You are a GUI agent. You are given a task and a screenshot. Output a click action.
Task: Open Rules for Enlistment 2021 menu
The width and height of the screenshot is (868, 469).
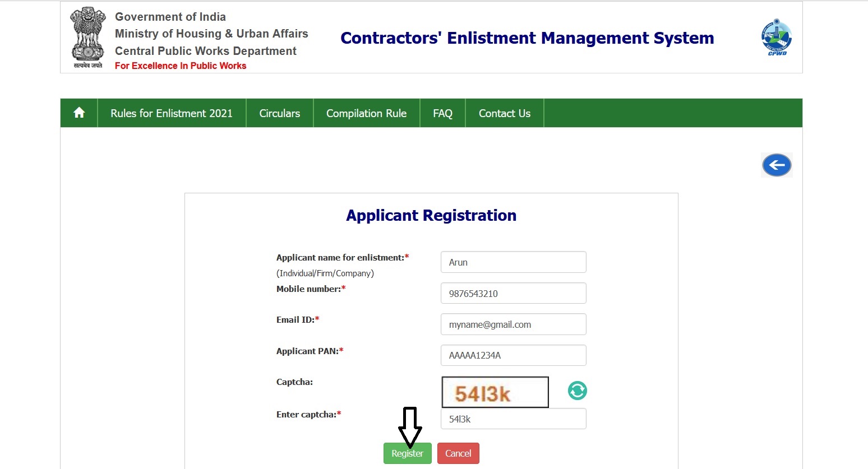[x=172, y=113]
